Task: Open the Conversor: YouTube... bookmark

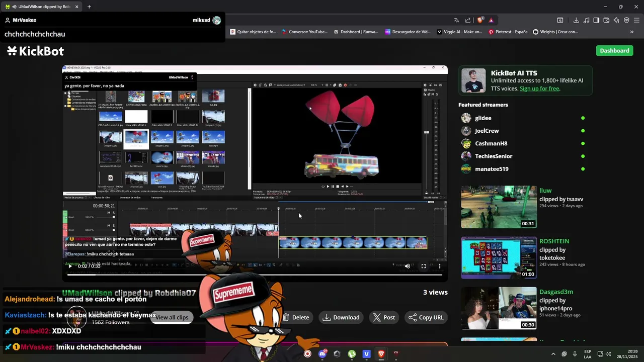Action: click(x=304, y=32)
